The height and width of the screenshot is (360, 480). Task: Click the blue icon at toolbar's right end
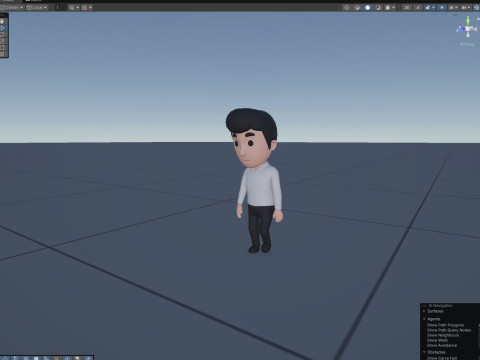tap(476, 7)
